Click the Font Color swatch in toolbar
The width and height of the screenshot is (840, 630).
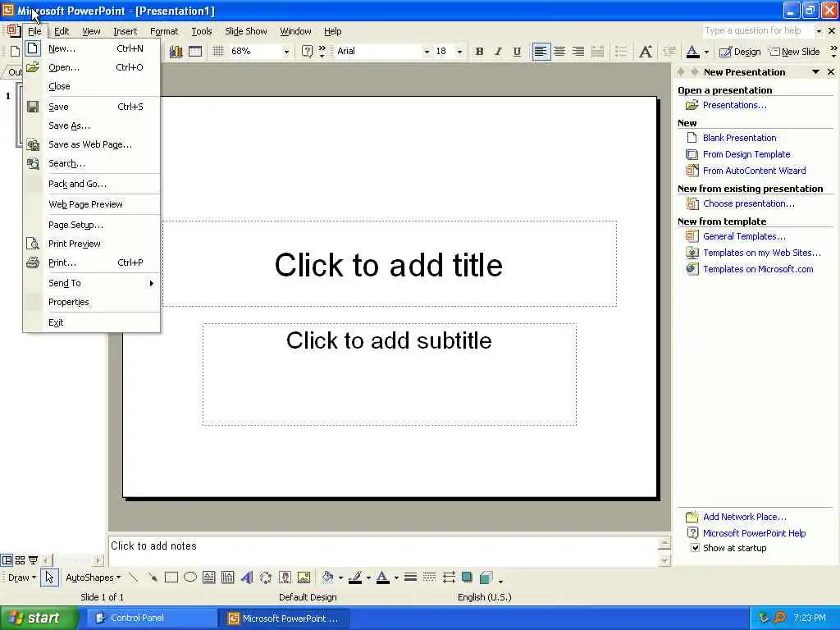pyautogui.click(x=692, y=52)
